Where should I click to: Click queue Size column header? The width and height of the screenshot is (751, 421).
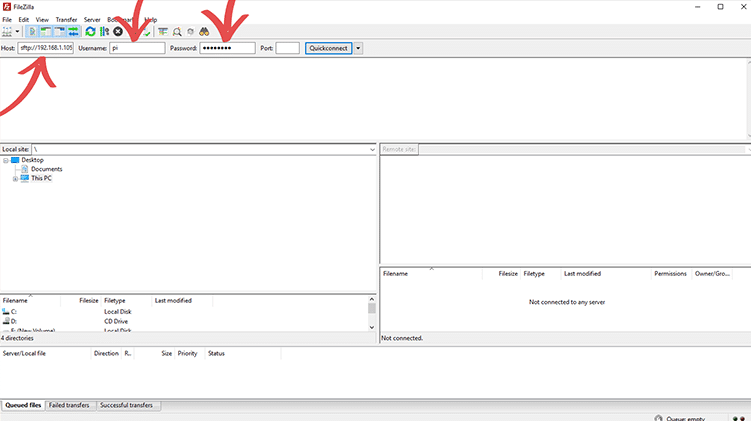155,353
